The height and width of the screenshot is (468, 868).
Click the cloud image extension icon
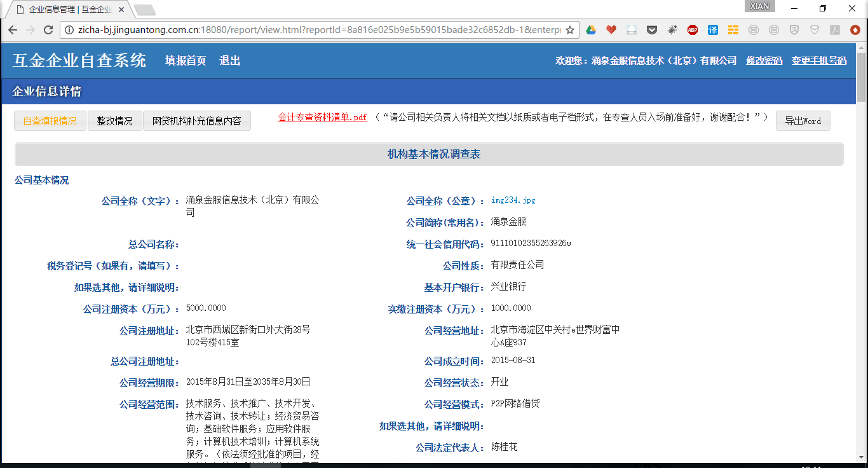(x=632, y=30)
